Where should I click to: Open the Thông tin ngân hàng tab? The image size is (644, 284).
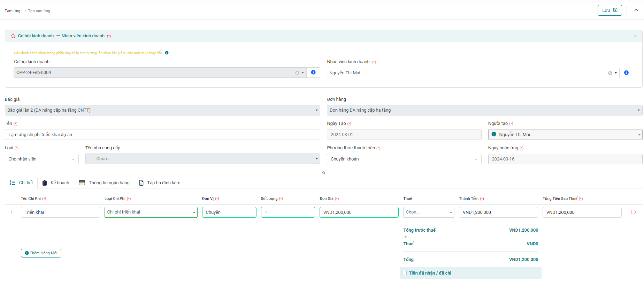click(104, 183)
